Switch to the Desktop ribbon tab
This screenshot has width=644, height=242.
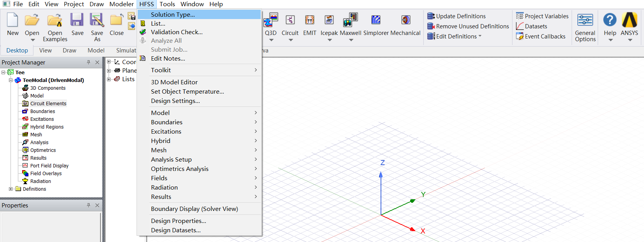coord(17,50)
